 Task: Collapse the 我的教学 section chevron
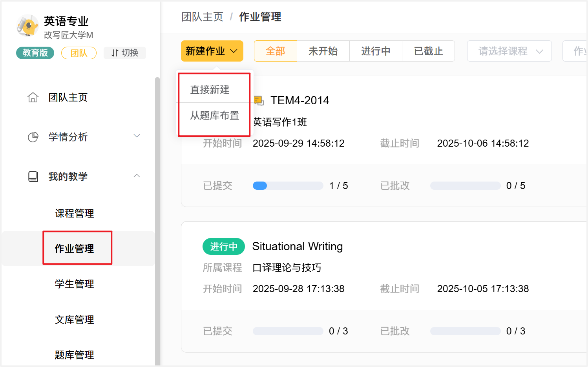click(137, 176)
